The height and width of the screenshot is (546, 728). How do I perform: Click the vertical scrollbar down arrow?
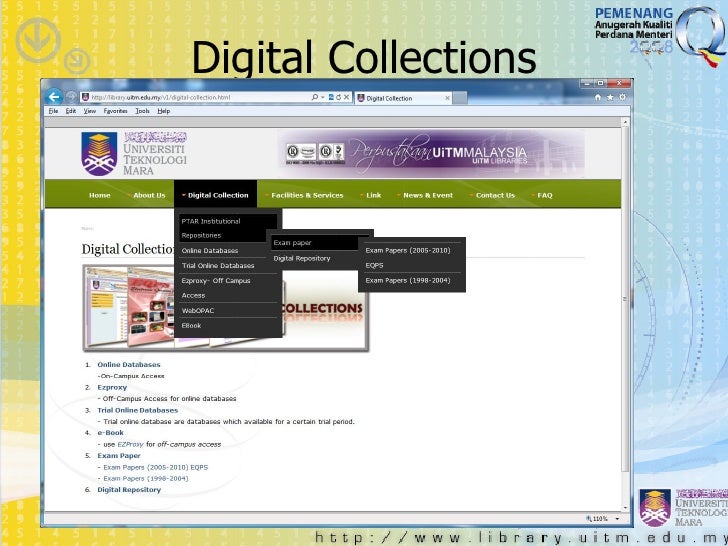[625, 507]
